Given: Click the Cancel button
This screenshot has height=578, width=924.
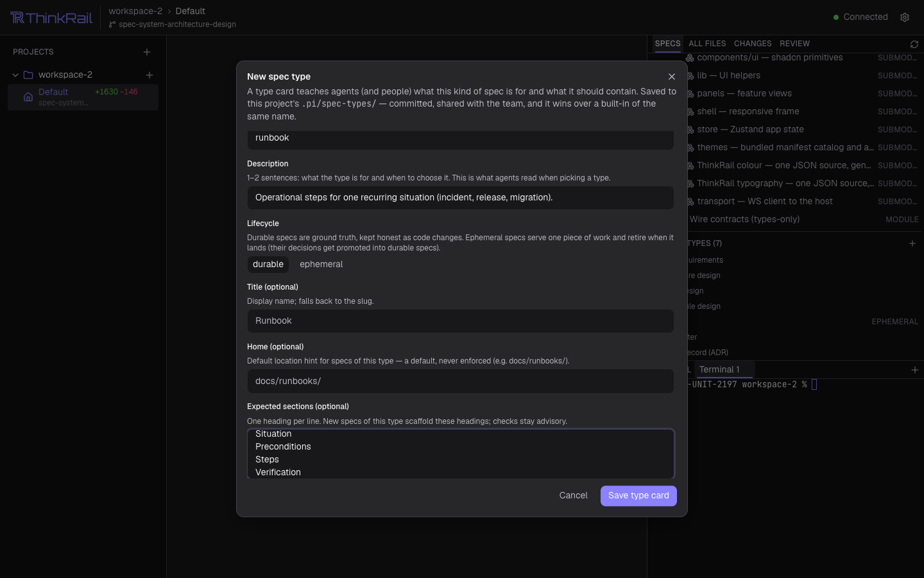Looking at the screenshot, I should [573, 496].
